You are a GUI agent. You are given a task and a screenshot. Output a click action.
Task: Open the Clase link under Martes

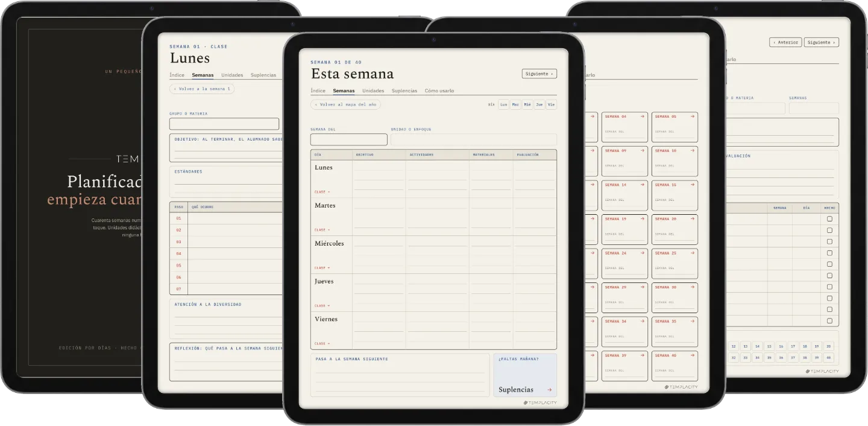click(322, 230)
